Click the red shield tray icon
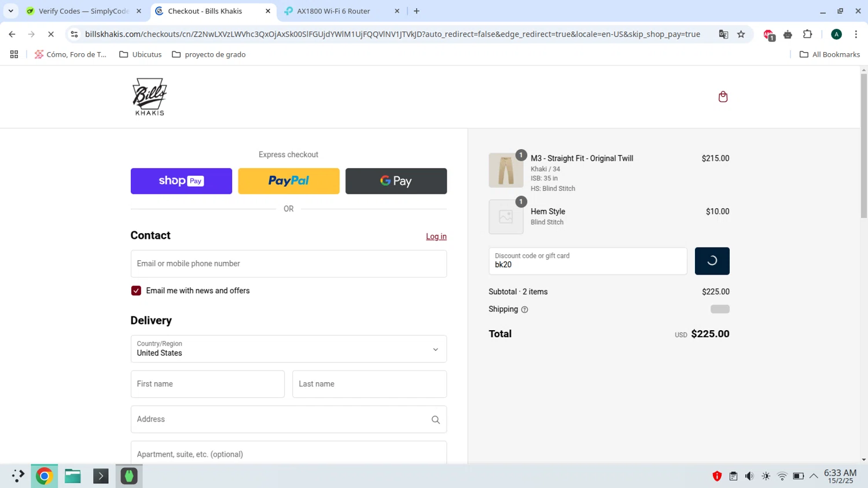This screenshot has height=488, width=868. coord(717,476)
